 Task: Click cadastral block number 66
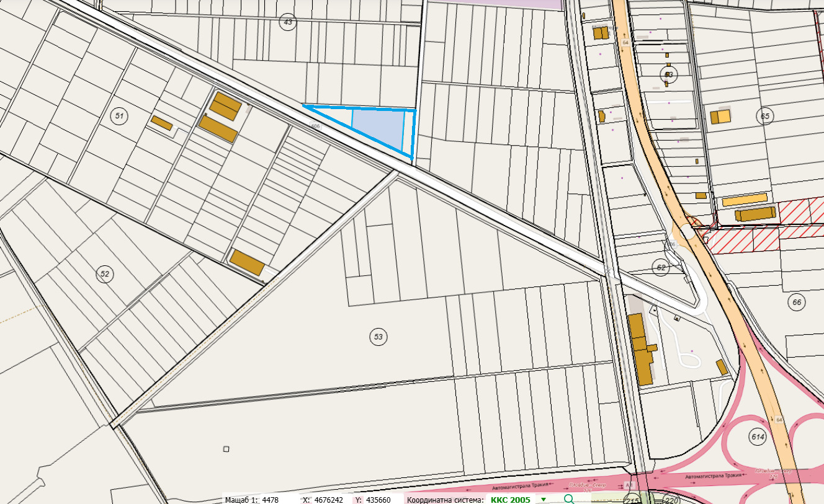[797, 303]
